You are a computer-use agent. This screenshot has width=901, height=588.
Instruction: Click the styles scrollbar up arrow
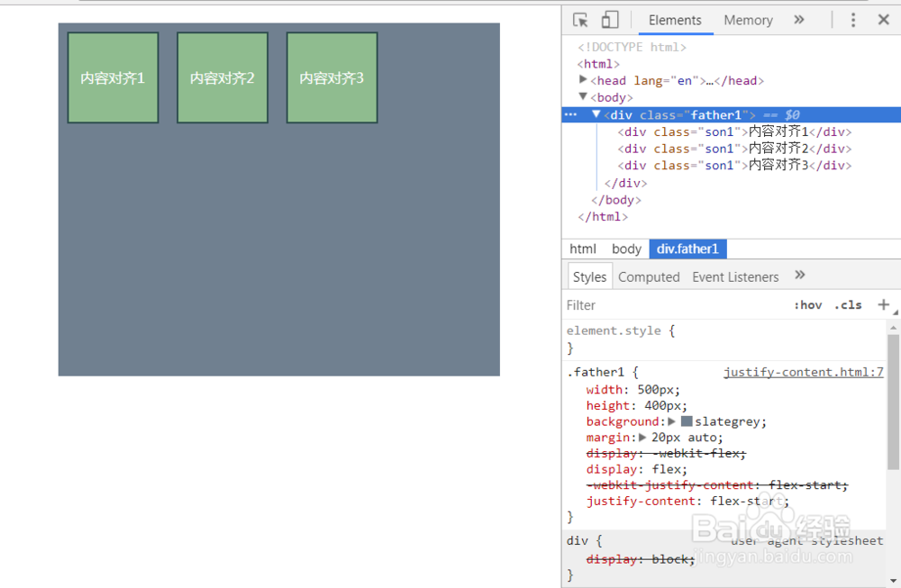pyautogui.click(x=893, y=327)
